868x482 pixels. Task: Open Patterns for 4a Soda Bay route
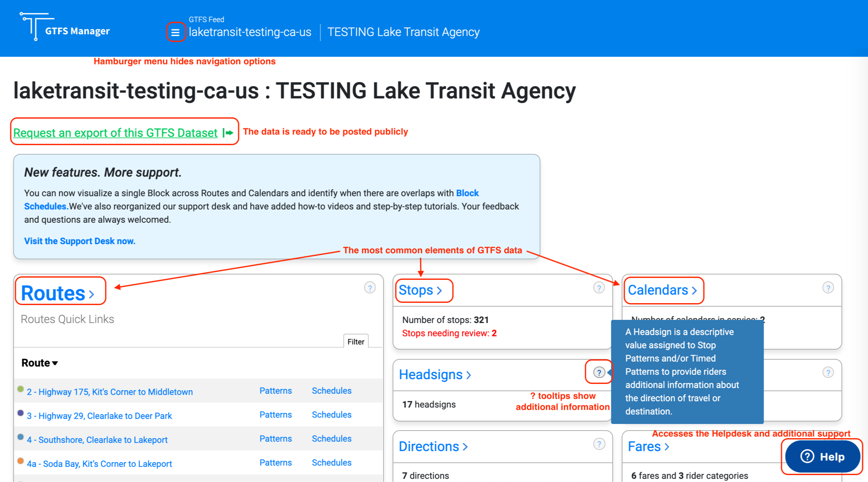tap(275, 462)
